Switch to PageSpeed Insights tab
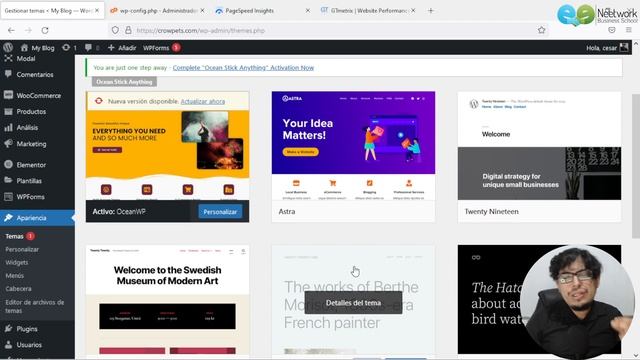This screenshot has height=360, width=640. pos(261,11)
